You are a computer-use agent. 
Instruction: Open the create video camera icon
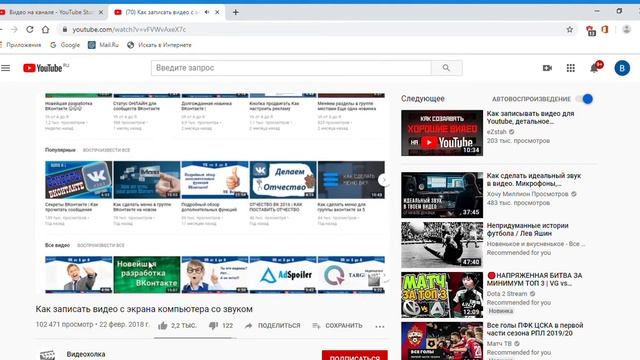[x=547, y=68]
